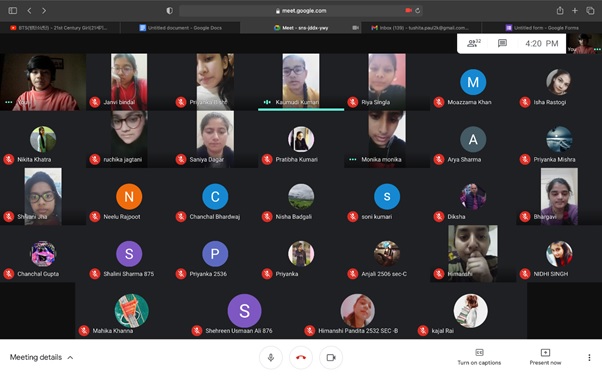The height and width of the screenshot is (376, 602).
Task: Open a new tab with plus icon
Action: coord(575,11)
